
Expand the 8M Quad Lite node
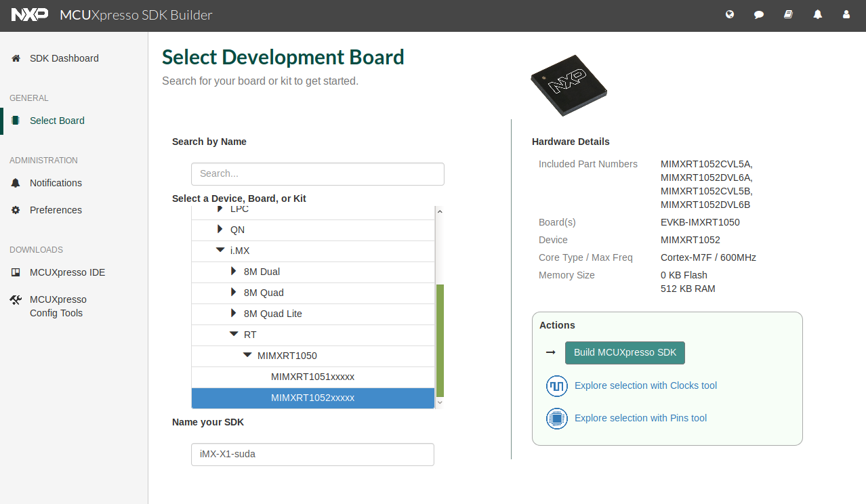point(233,314)
